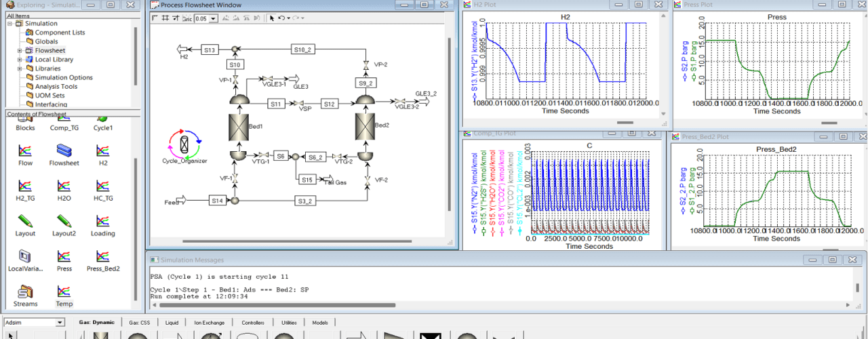Open the LocalVariables icon
Image resolution: width=868 pixels, height=339 pixels.
[x=25, y=256]
